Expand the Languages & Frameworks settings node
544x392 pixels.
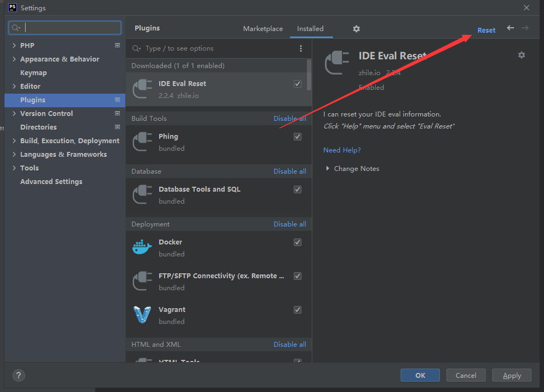tap(14, 155)
